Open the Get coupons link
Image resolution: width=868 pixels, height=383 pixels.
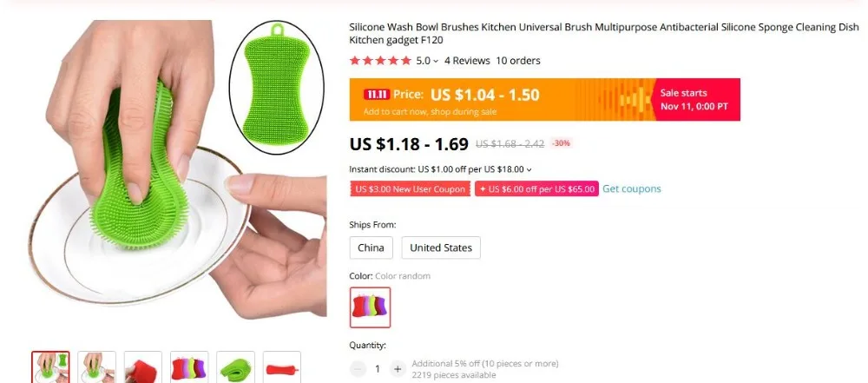click(x=632, y=189)
